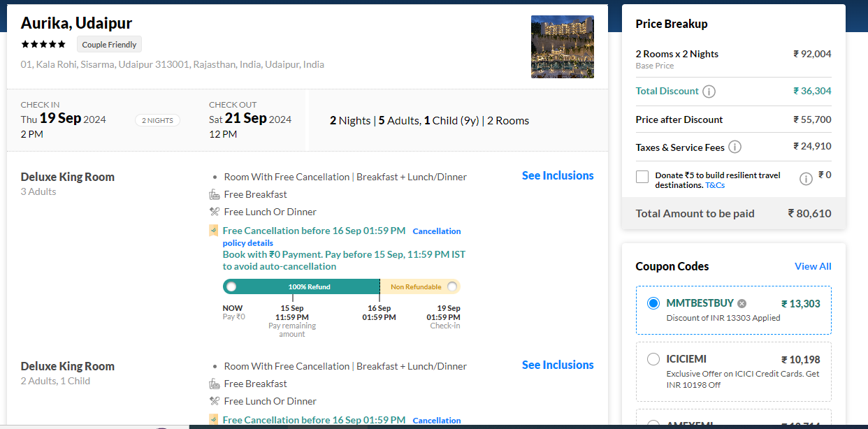
Task: Click price after discount ₹ 55,700
Action: (812, 119)
